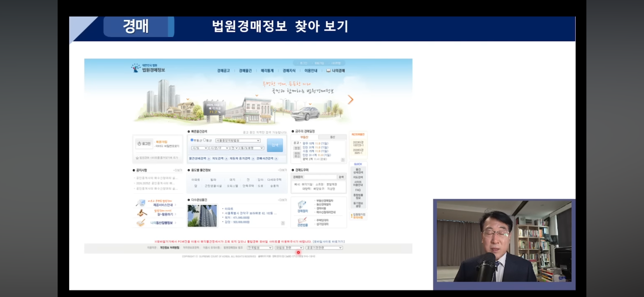Click the exclamation icon beside 입찰참가전 유의사항
Viewport: 644px width, 297px height.
pos(351,216)
